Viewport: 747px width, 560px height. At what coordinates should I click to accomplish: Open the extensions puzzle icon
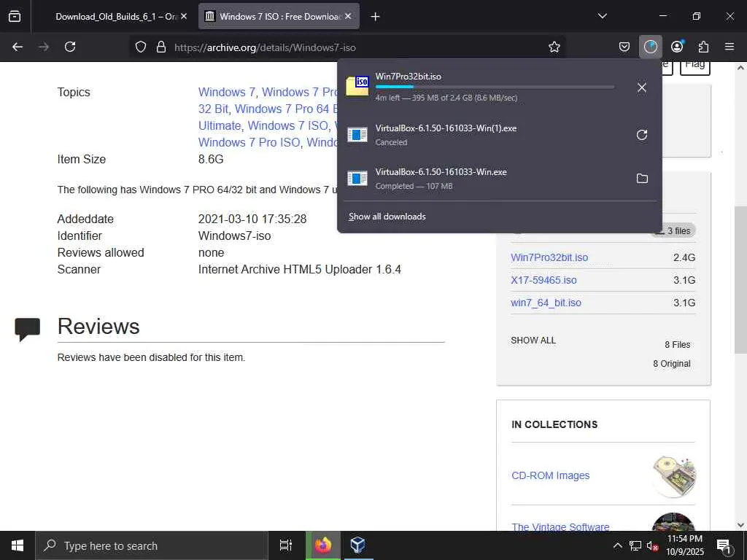703,47
